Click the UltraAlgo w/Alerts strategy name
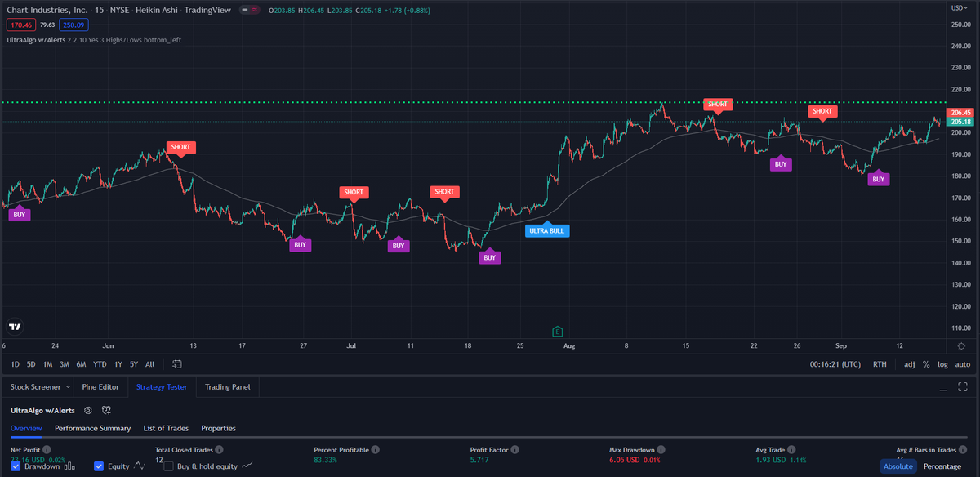 [x=44, y=410]
